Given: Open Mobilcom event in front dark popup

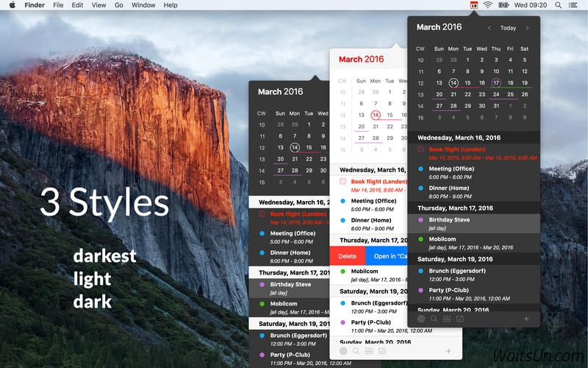Looking at the screenshot, I should point(473,243).
